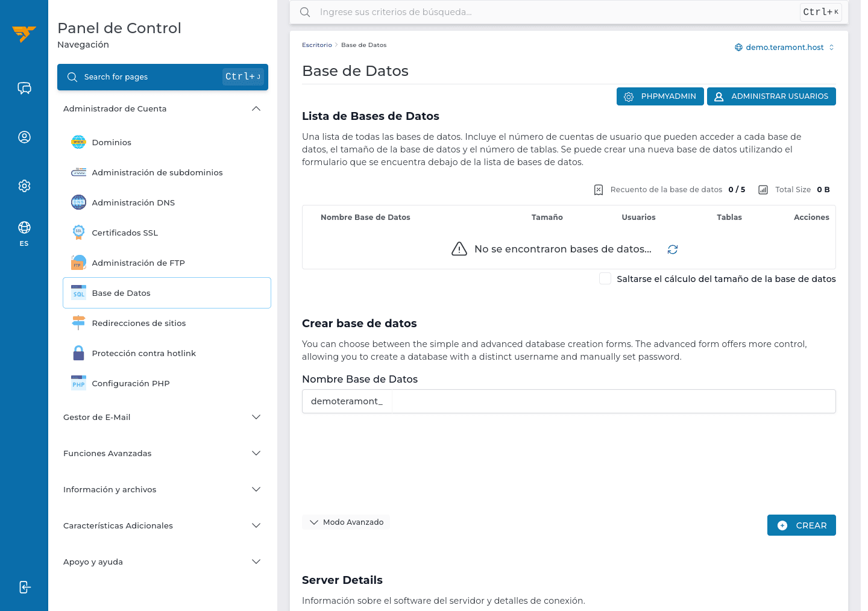Click the magnifier icon in Search for pages
Screen dimensions: 868x611
click(x=72, y=77)
